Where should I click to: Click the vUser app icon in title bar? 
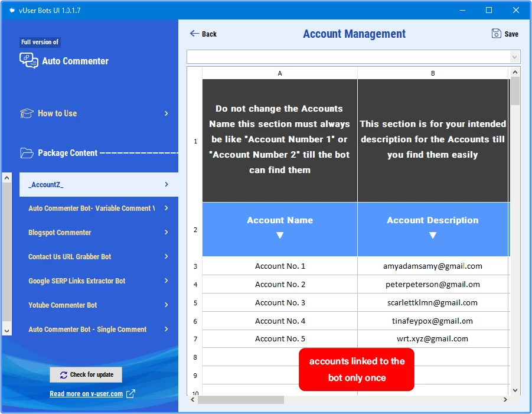pyautogui.click(x=12, y=10)
